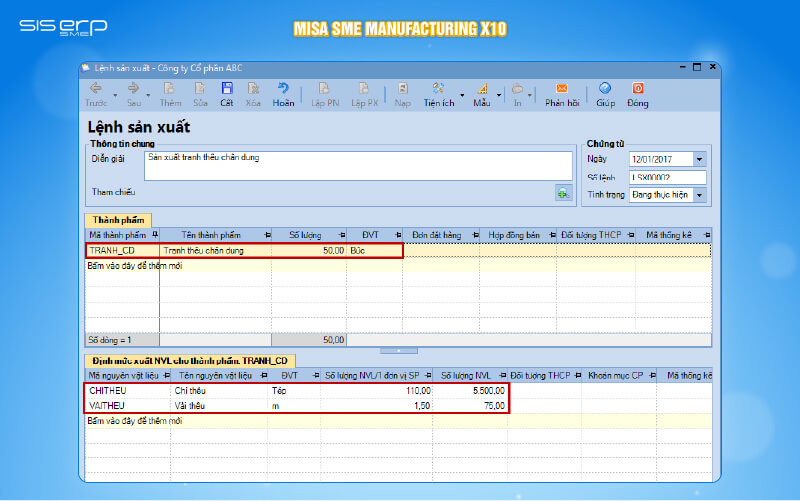Select the Thành phẩm tab
This screenshot has width=800, height=501.
pyautogui.click(x=118, y=220)
